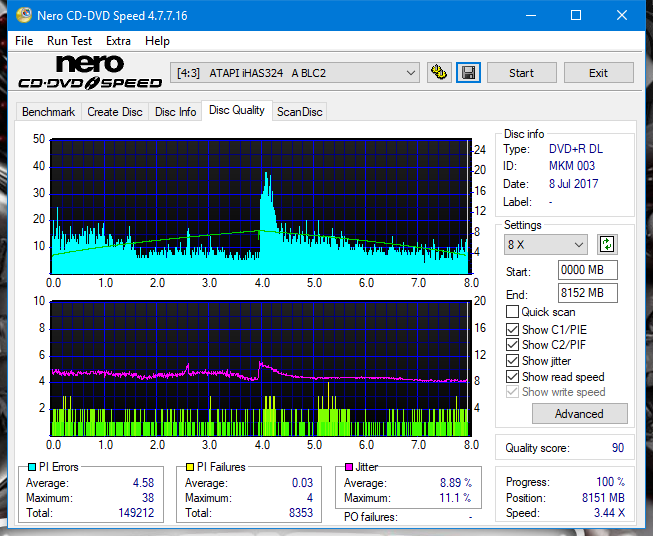Click the save floppy disk icon
653x536 pixels.
[x=469, y=73]
